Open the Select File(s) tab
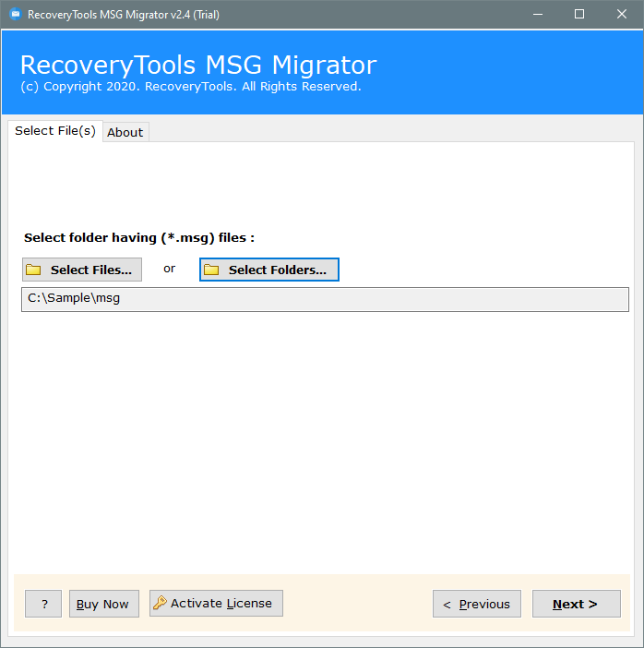644x648 pixels. (x=55, y=131)
